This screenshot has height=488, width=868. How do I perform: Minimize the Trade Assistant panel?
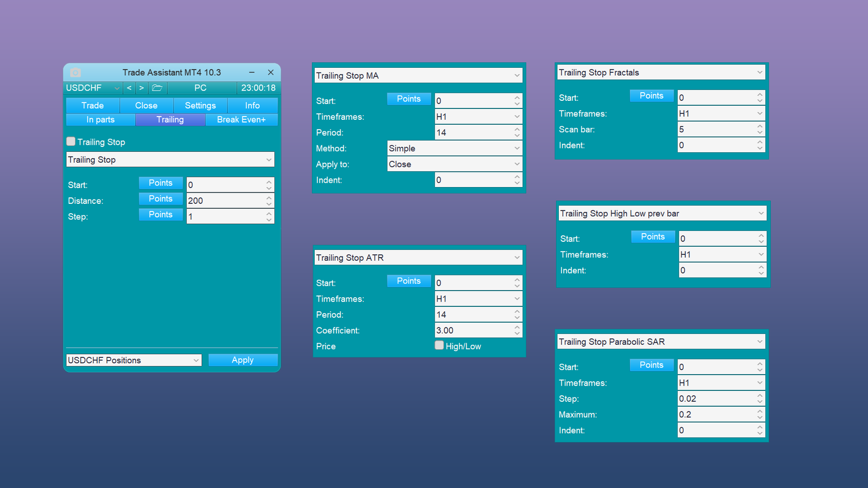pos(252,72)
